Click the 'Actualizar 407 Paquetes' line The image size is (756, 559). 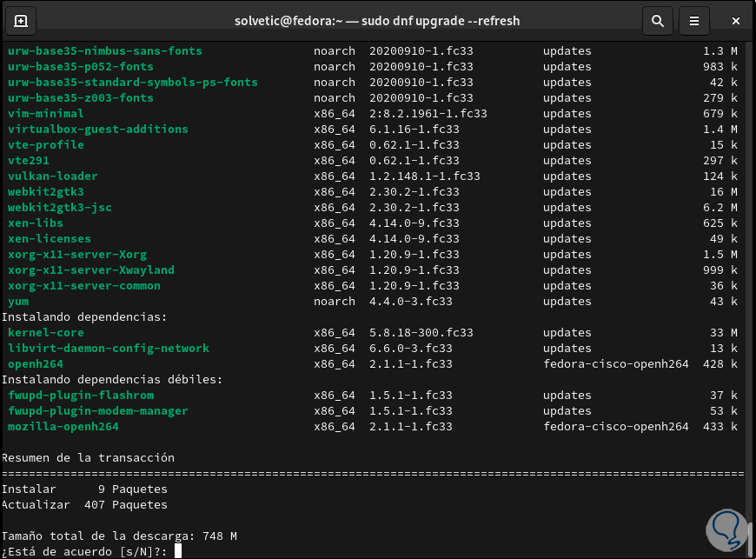84,504
